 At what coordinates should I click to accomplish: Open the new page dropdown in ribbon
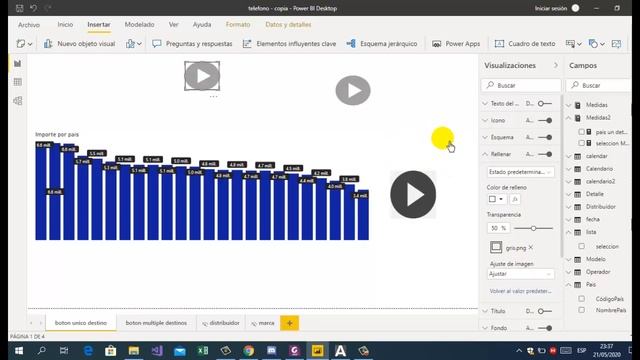point(24,44)
